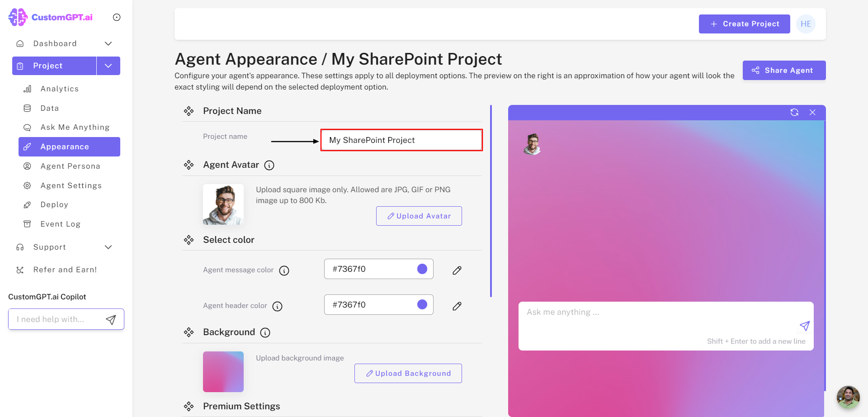
Task: Expand the Dashboard chevron
Action: tap(108, 43)
